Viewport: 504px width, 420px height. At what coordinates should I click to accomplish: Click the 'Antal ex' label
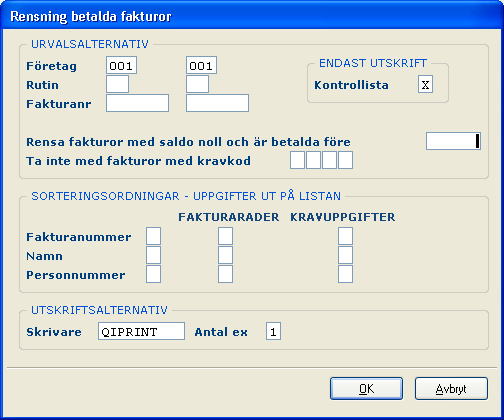point(221,332)
